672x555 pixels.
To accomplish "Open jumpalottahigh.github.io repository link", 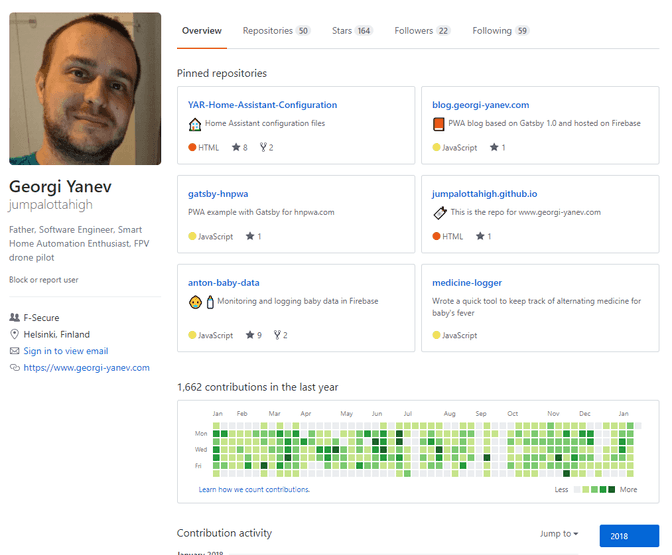I will [x=484, y=194].
